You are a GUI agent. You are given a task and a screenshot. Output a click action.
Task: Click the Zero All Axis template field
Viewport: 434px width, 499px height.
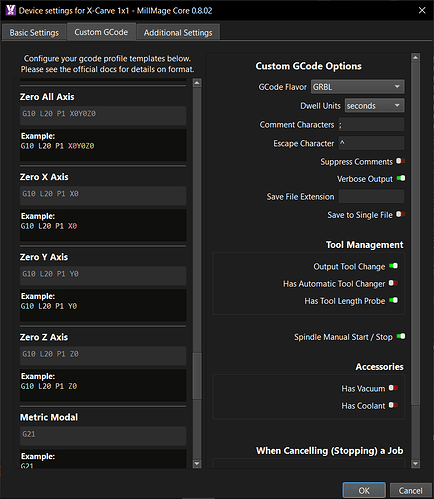103,115
